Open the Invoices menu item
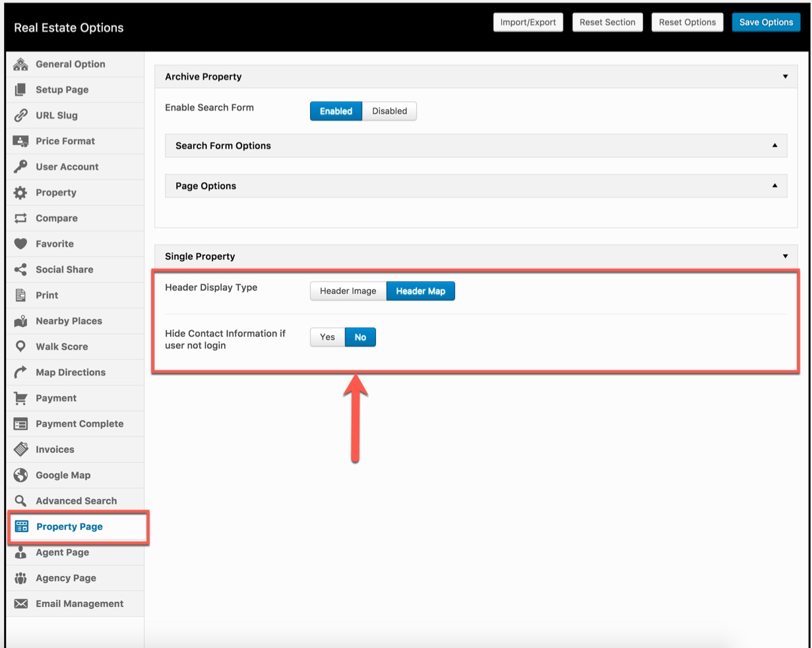812x648 pixels. 75,450
